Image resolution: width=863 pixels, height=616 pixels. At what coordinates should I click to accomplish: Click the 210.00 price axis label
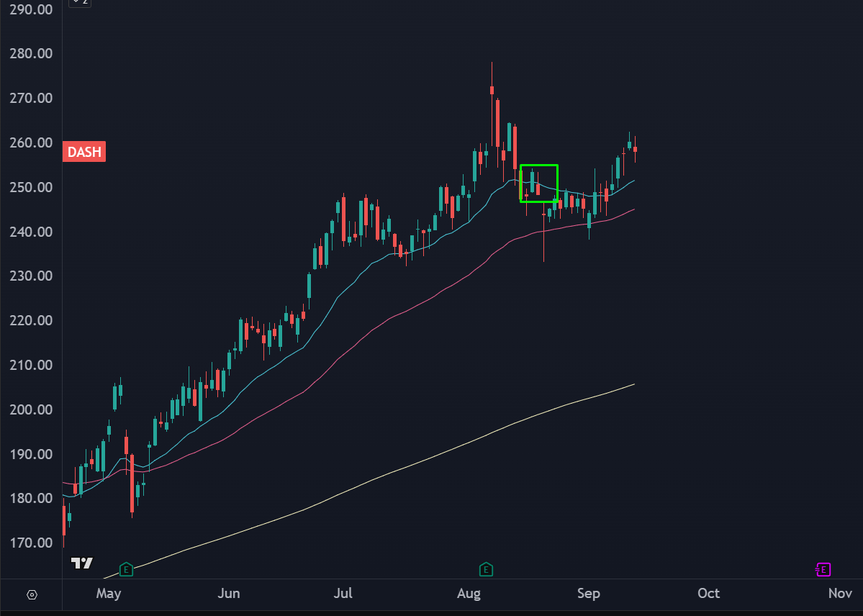coord(32,365)
